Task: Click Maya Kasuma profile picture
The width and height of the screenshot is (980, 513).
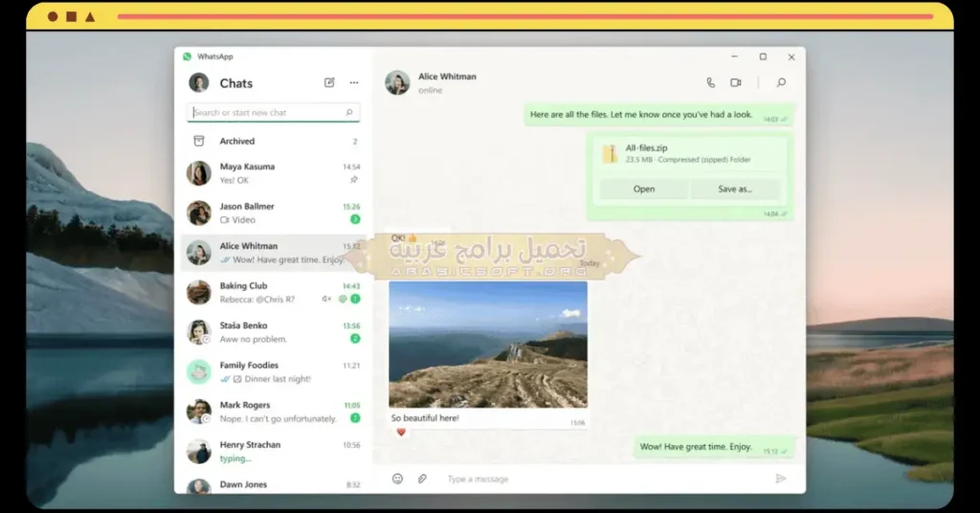Action: (199, 173)
